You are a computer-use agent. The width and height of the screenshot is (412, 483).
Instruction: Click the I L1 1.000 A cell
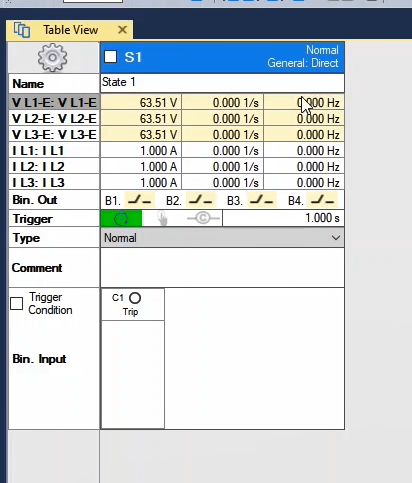(141, 151)
